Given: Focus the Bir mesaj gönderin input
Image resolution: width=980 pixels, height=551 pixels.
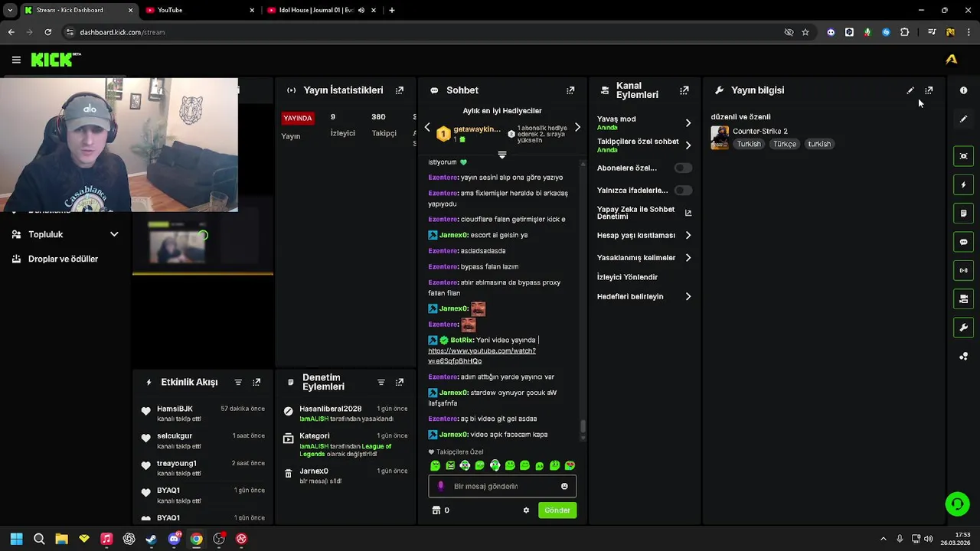Looking at the screenshot, I should click(502, 486).
